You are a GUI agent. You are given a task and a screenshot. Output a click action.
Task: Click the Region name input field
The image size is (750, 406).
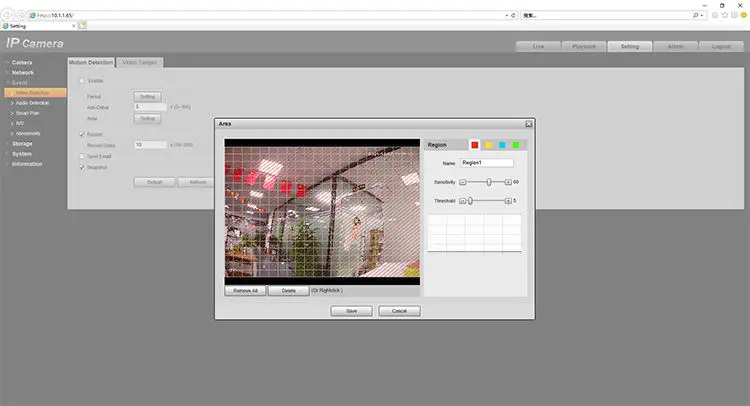(487, 162)
